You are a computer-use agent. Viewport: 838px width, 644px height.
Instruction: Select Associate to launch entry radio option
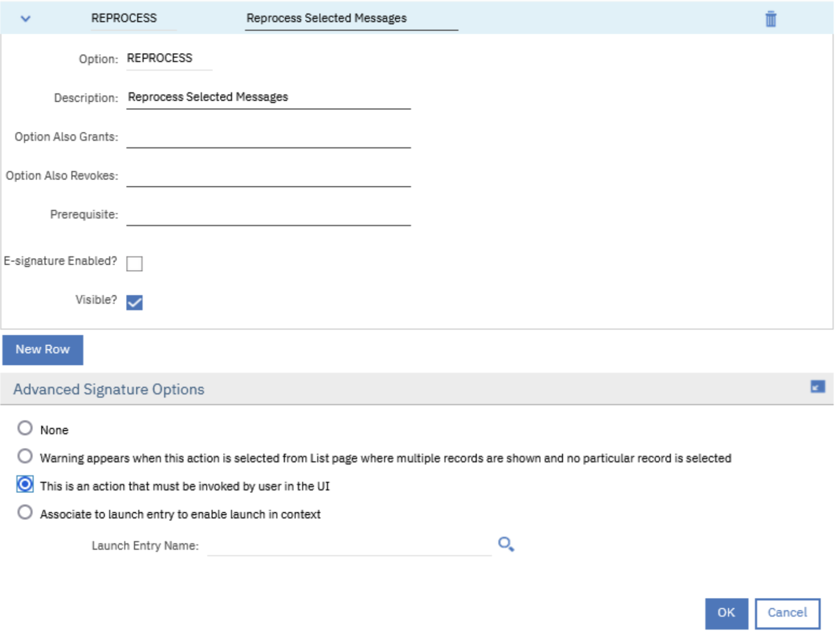pyautogui.click(x=25, y=512)
